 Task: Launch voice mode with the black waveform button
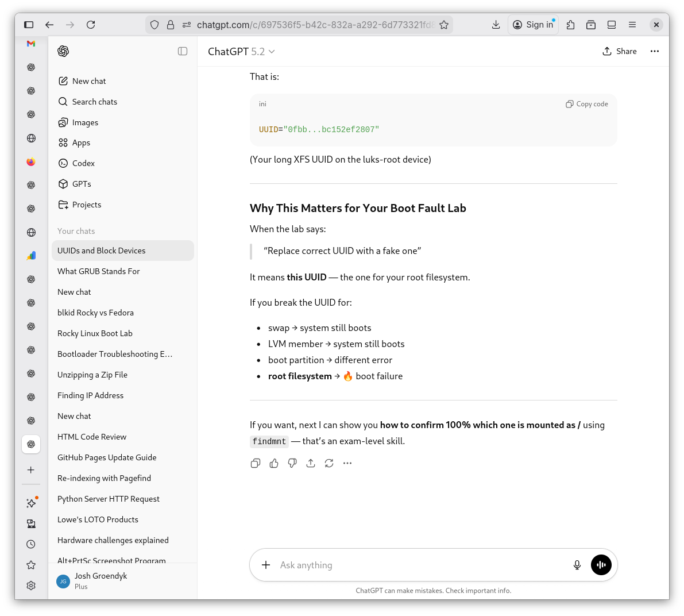click(x=601, y=565)
